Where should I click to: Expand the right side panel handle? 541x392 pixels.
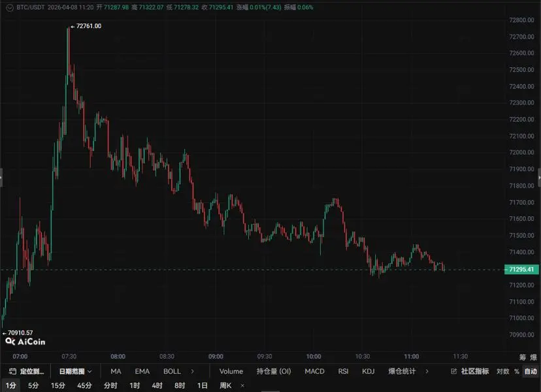[x=540, y=177]
